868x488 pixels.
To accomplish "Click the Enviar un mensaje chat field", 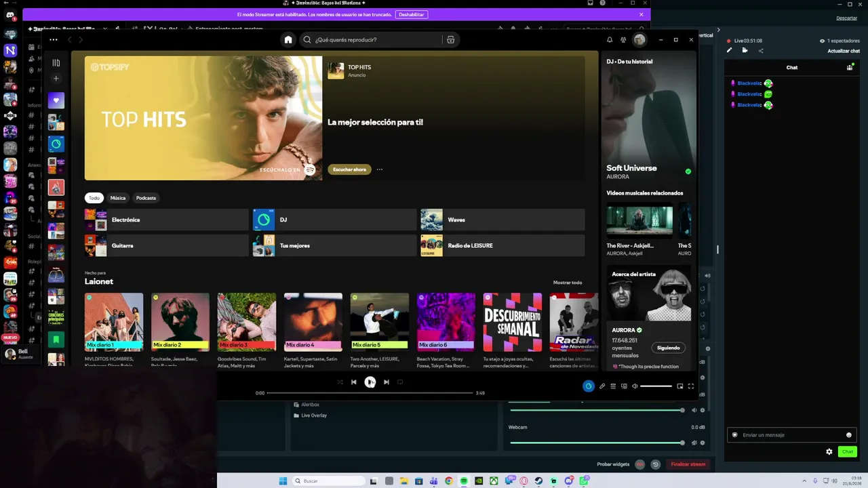I will tap(791, 435).
